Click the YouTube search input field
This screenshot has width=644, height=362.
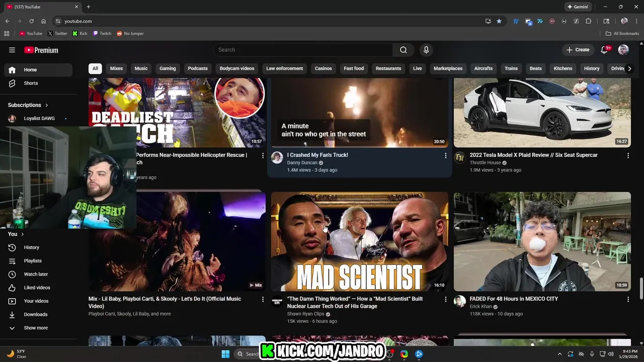click(303, 50)
